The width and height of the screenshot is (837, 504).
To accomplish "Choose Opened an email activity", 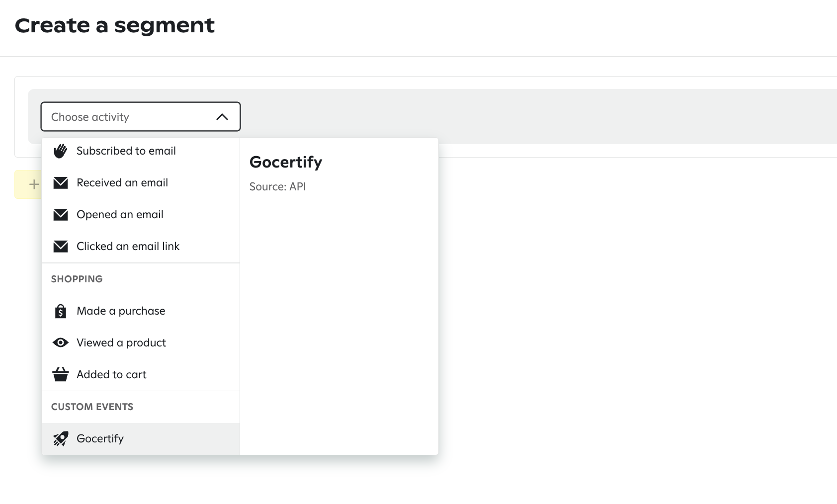I will [141, 215].
